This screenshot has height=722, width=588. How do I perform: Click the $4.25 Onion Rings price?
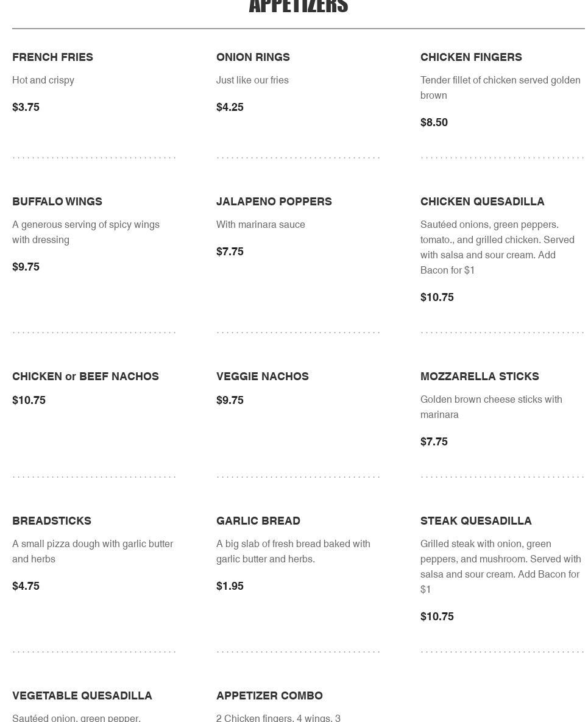coord(230,107)
